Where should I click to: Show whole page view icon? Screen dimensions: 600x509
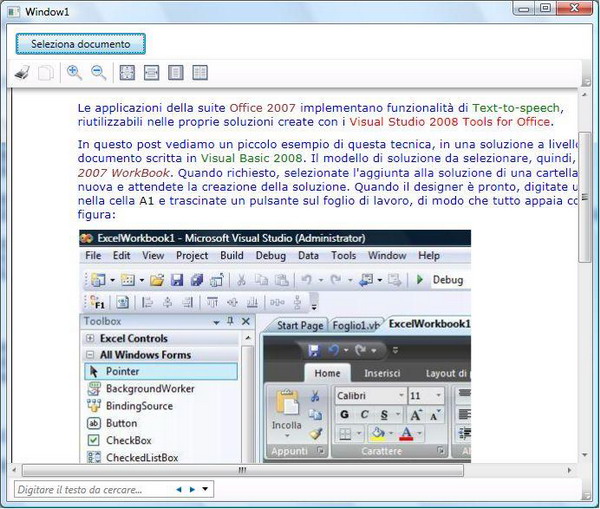[x=176, y=73]
